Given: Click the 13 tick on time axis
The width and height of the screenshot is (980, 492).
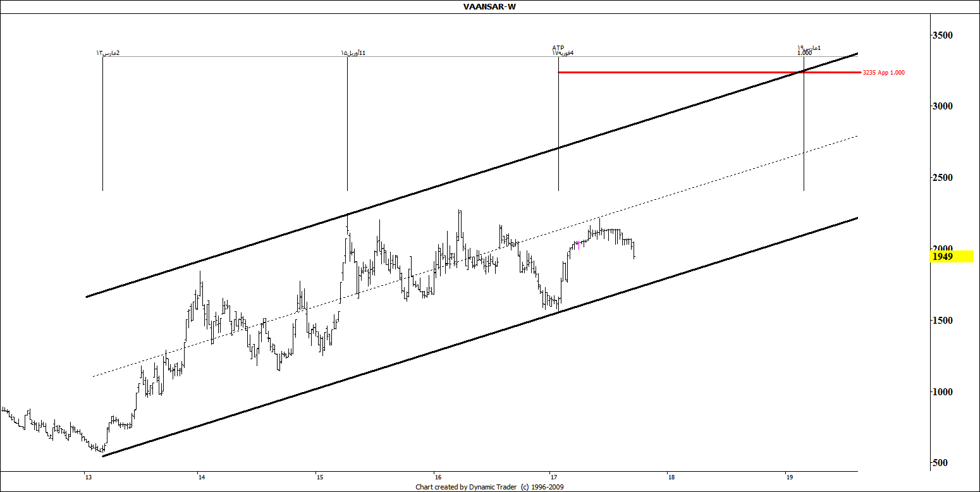Looking at the screenshot, I should [86, 477].
